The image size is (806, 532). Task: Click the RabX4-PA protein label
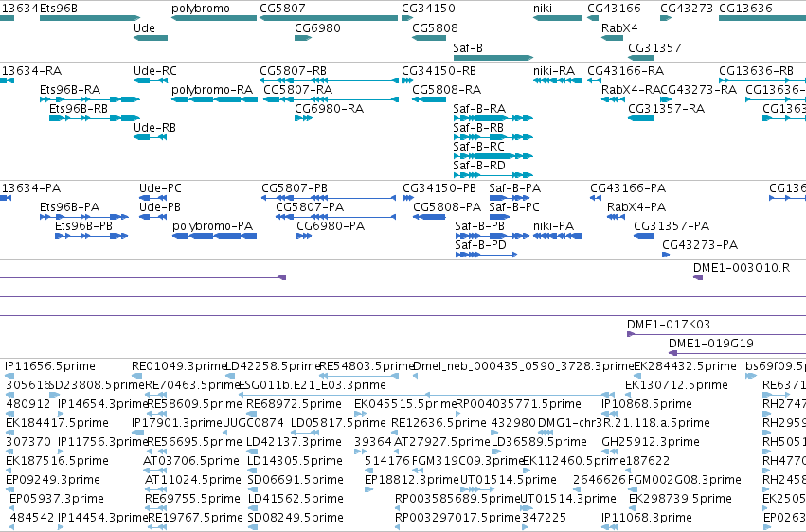pos(636,207)
